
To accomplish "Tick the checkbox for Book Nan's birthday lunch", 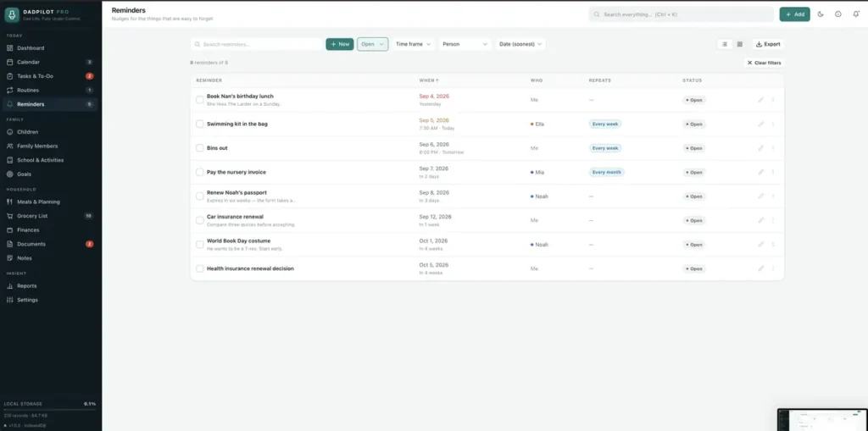I will (200, 100).
